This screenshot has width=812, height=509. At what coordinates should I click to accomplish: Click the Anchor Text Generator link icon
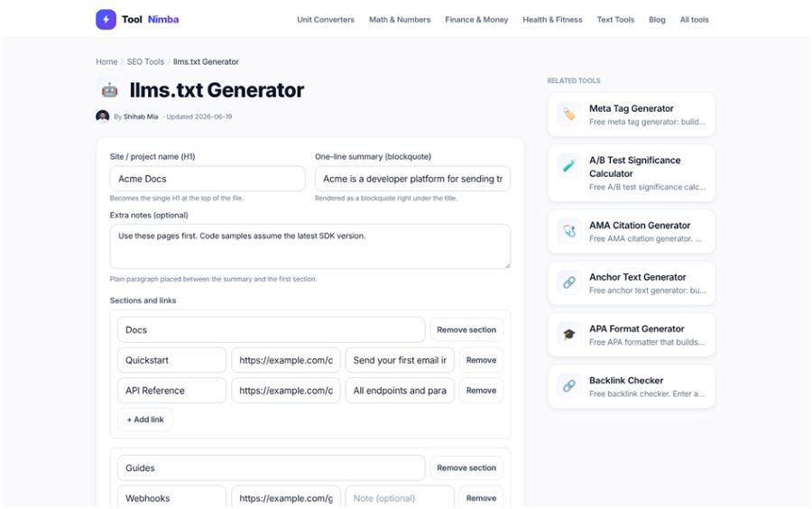568,282
